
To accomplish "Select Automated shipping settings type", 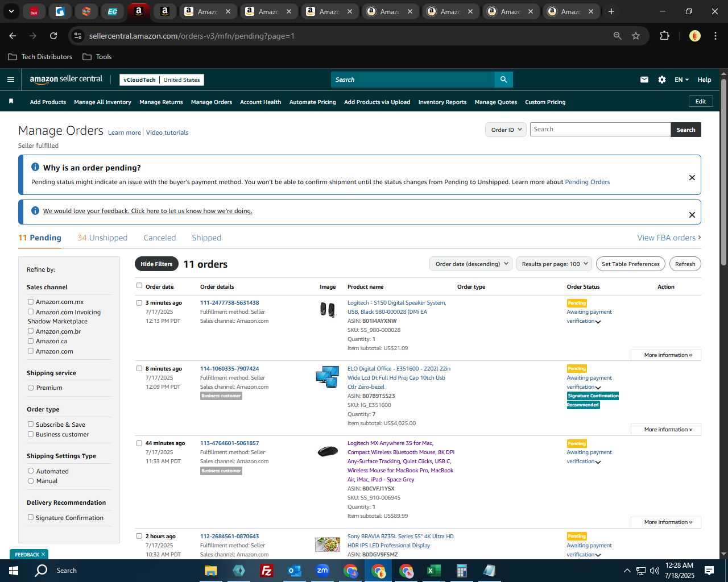I will (x=31, y=471).
